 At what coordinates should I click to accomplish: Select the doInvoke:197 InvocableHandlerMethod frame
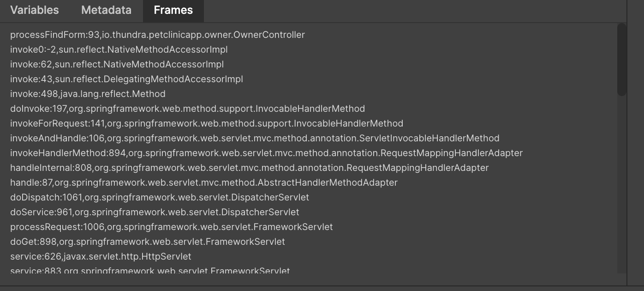point(188,109)
